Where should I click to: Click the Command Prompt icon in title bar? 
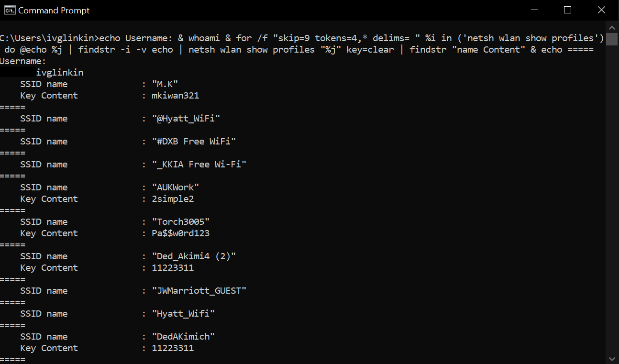[x=9, y=10]
